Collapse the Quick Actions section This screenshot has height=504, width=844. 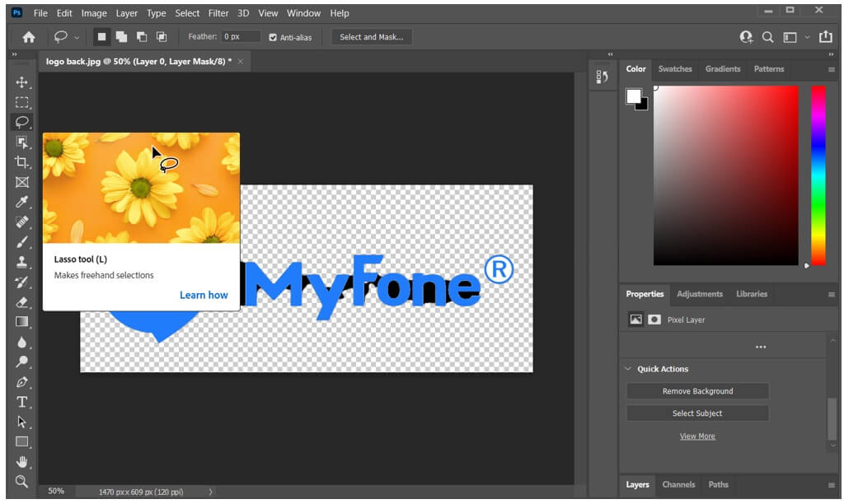coord(630,369)
